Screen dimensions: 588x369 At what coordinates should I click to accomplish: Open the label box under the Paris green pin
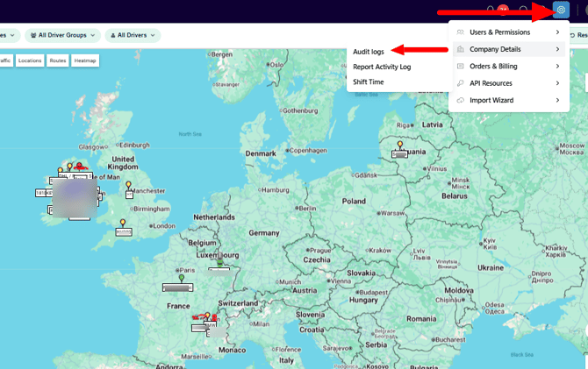pos(178,287)
